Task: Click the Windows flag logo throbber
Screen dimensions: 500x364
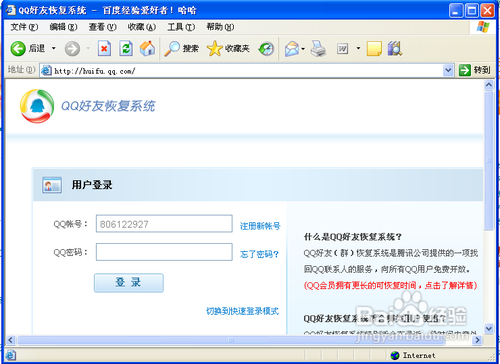Action: pos(483,27)
